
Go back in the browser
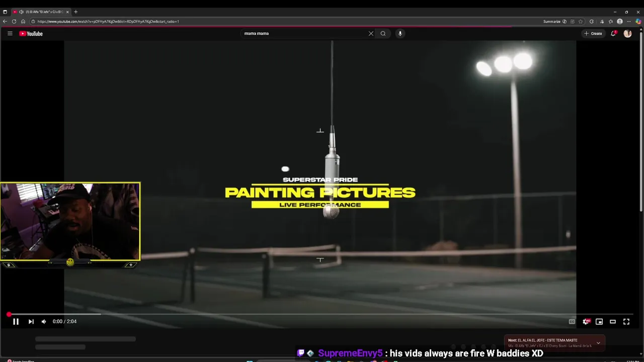click(5, 22)
